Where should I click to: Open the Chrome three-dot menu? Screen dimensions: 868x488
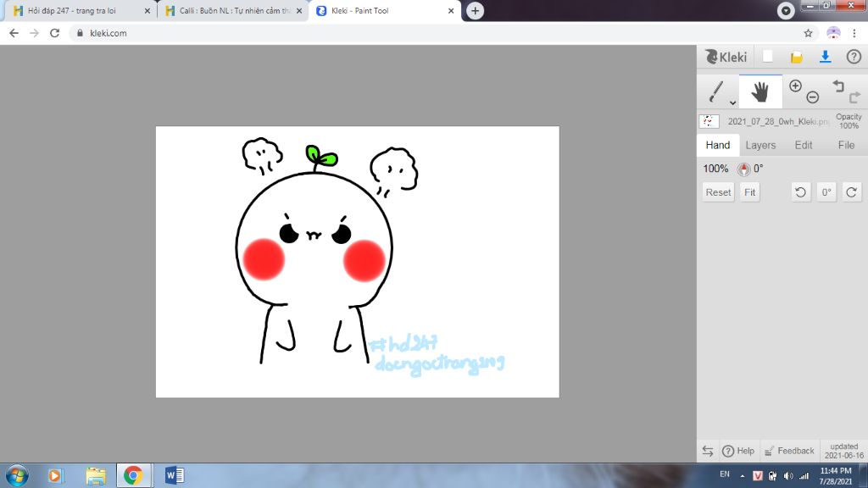(854, 33)
